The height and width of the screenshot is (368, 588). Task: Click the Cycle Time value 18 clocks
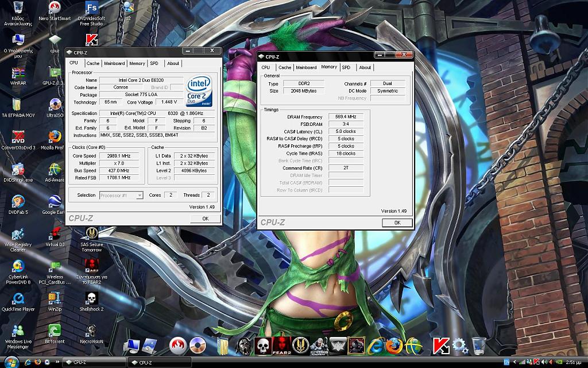346,153
